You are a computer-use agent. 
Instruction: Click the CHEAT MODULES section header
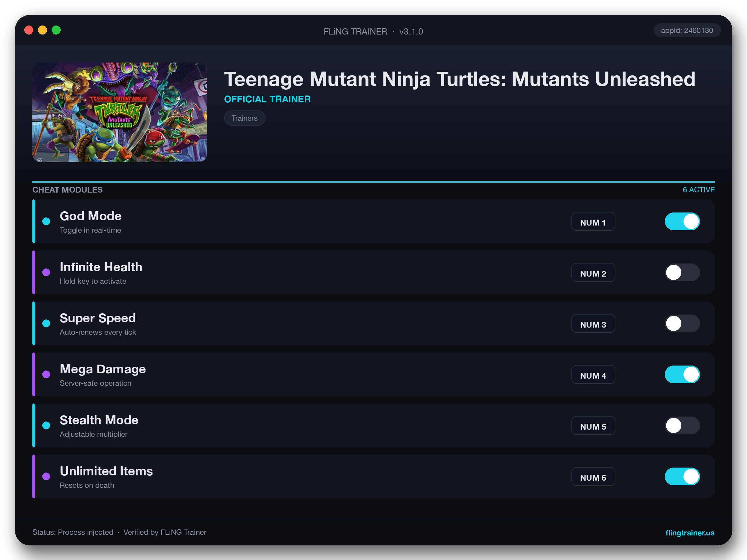68,190
